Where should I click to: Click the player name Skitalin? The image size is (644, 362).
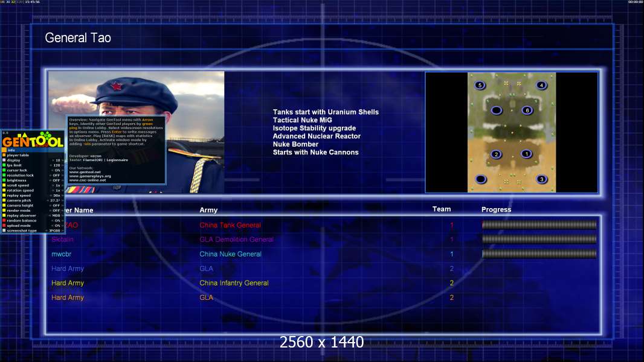click(x=62, y=240)
